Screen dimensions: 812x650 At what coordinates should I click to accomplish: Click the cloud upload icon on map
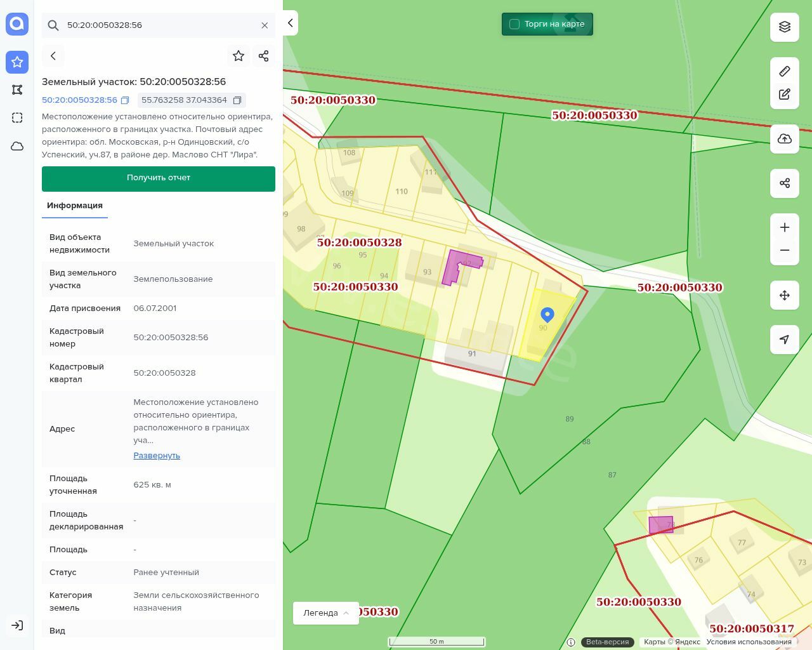point(784,138)
